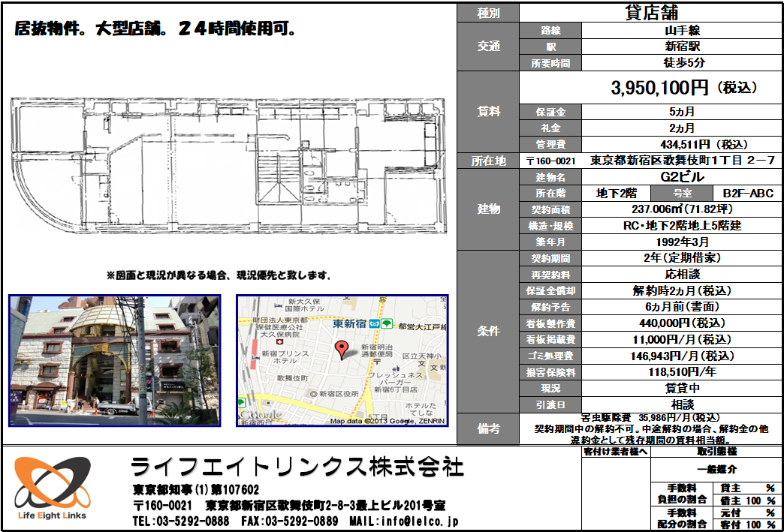Image resolution: width=784 pixels, height=532 pixels.
Task: Select the 新宿駅 station value
Action: [682, 47]
